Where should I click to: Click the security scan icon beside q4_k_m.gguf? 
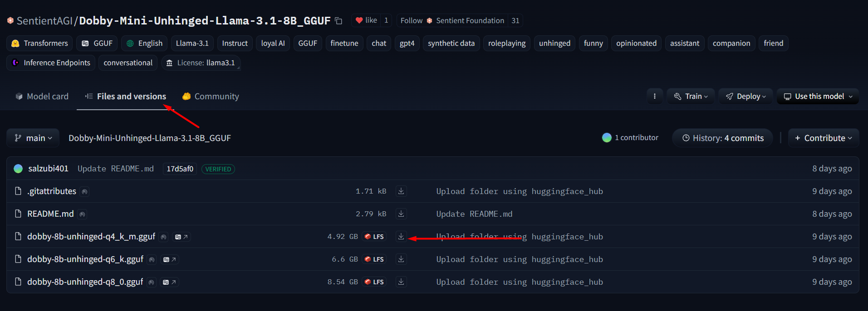[163, 237]
